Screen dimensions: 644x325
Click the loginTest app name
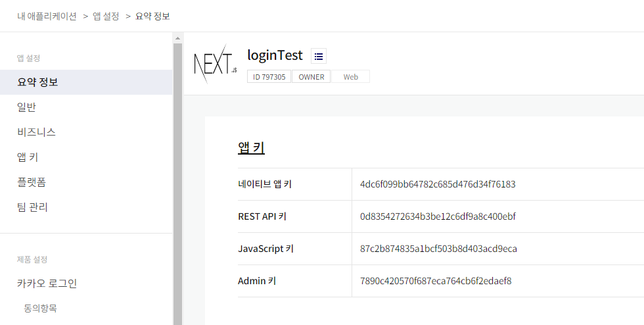coord(275,55)
